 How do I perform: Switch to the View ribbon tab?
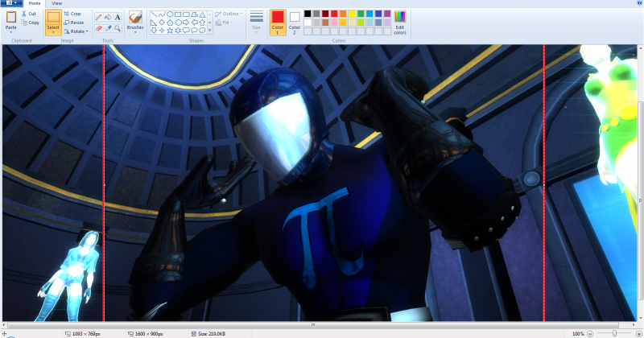pyautogui.click(x=56, y=3)
